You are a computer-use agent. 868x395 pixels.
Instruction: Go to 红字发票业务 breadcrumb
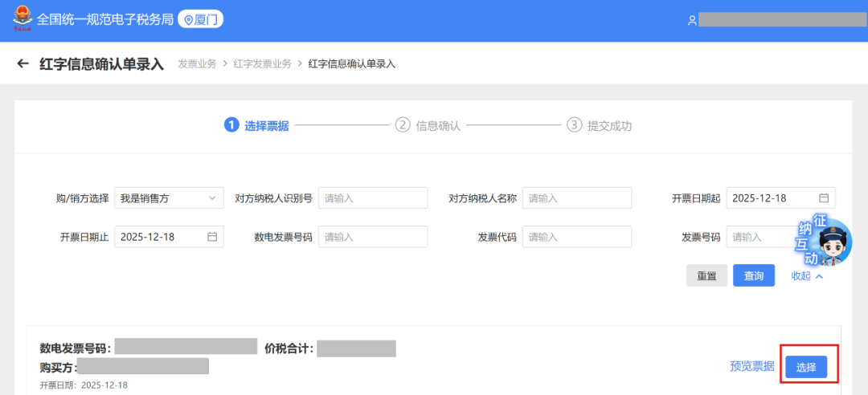coord(262,64)
